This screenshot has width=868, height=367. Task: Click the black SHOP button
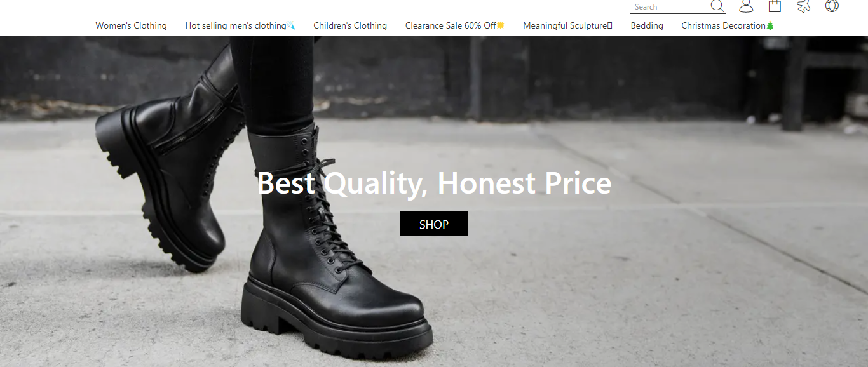[x=434, y=224]
